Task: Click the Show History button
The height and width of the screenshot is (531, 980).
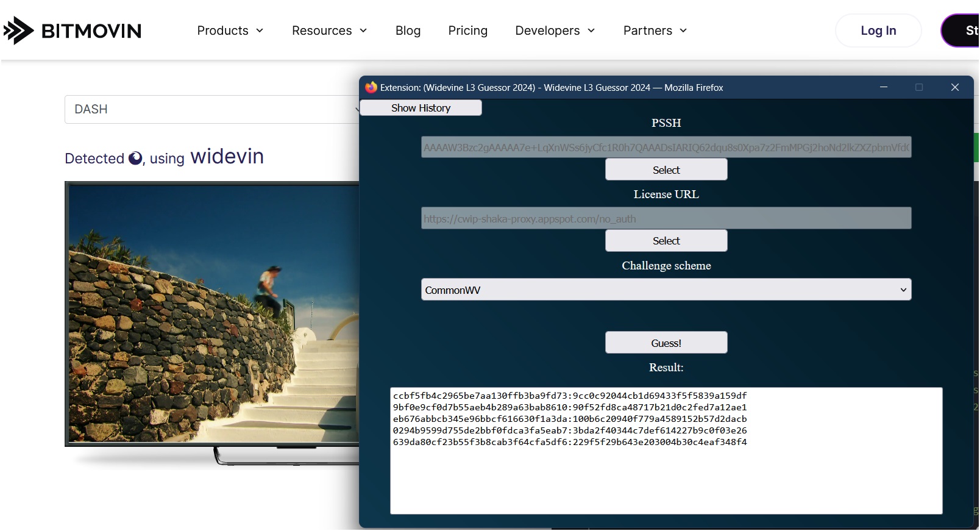Action: click(421, 108)
